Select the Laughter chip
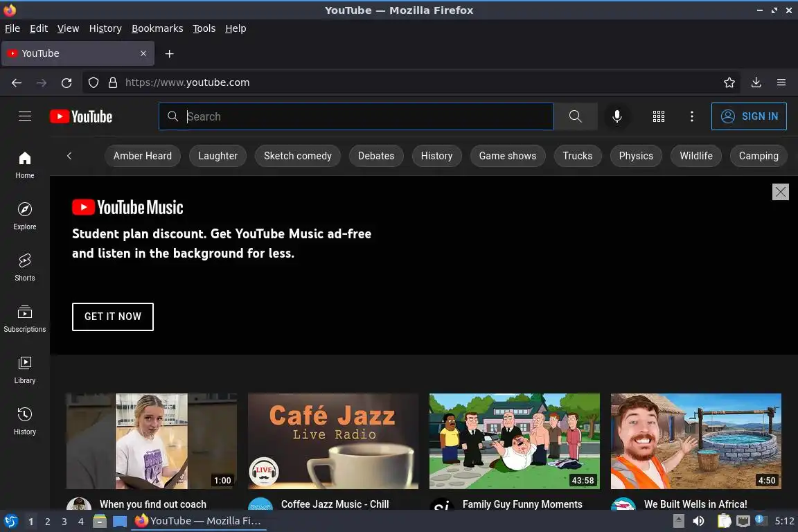Image resolution: width=798 pixels, height=532 pixels. [218, 156]
